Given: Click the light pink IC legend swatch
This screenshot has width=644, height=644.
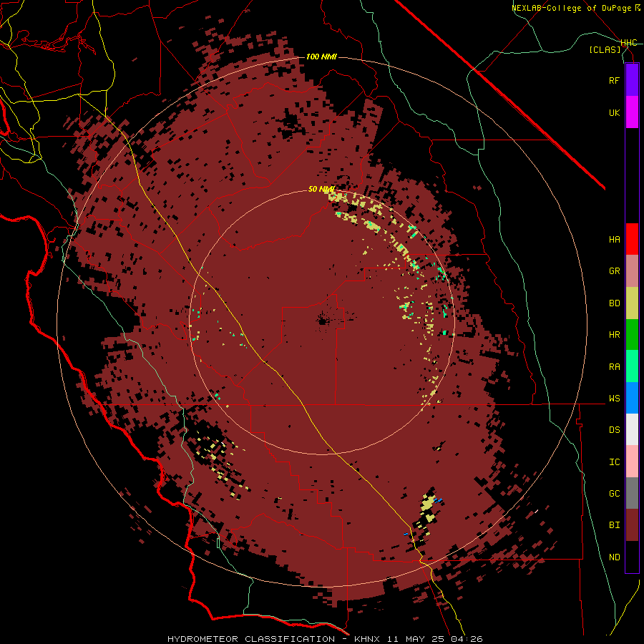Looking at the screenshot, I should tap(632, 462).
